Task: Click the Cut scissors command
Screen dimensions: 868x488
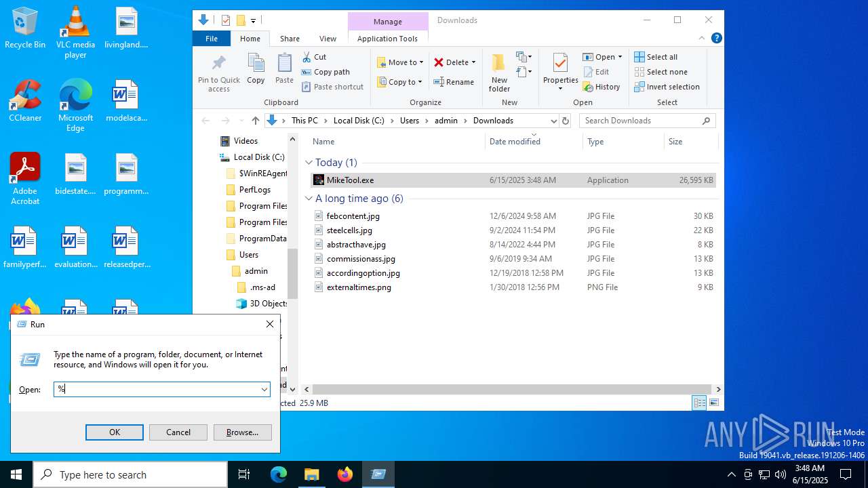Action: click(314, 57)
